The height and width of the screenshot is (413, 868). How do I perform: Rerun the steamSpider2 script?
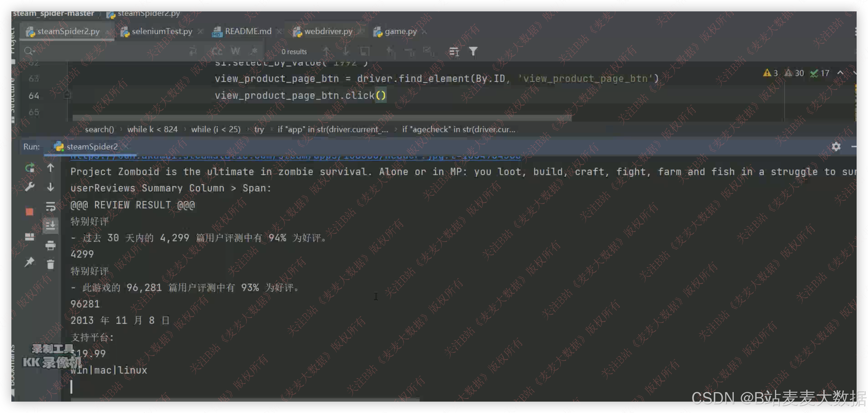pos(30,168)
